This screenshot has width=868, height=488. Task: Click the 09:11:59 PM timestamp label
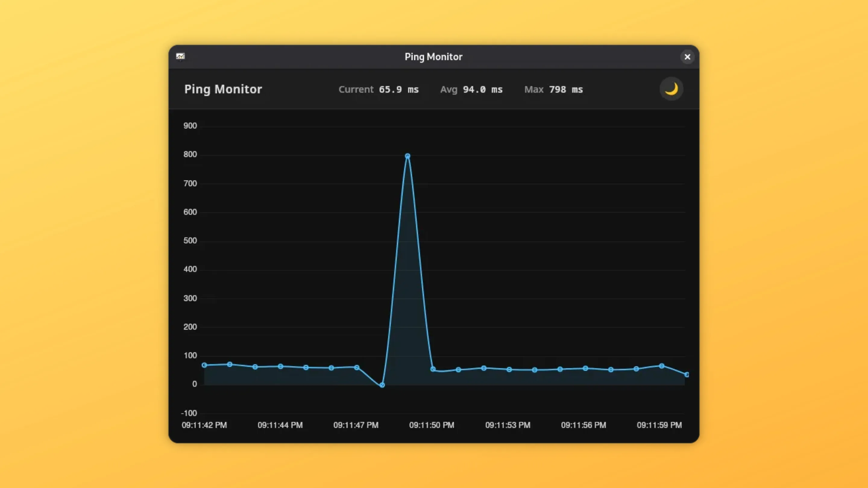tap(659, 425)
